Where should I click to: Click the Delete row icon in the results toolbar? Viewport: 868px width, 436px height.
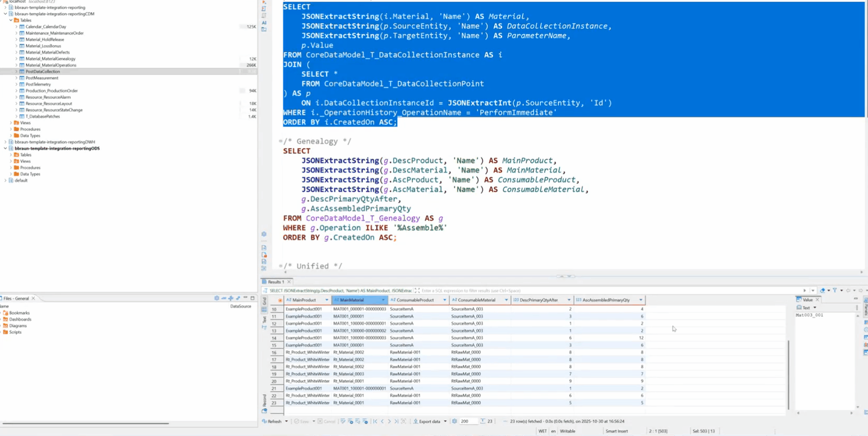[x=365, y=421]
